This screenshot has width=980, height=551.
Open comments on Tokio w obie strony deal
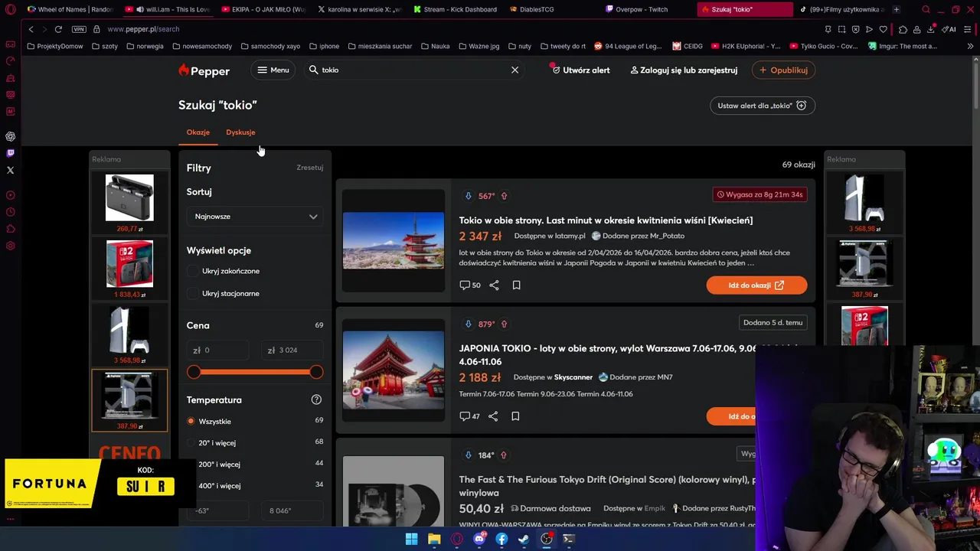click(x=470, y=285)
